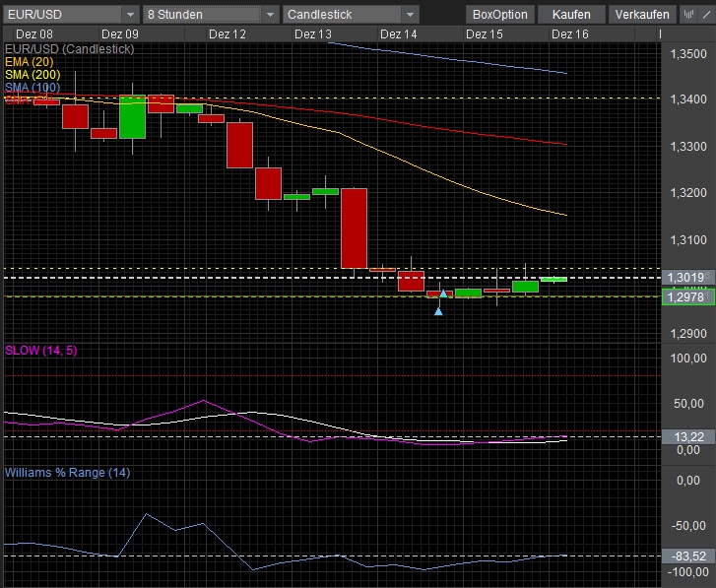
Task: Select the EUR/USD (Candlestick) legend label
Action: pyautogui.click(x=69, y=49)
